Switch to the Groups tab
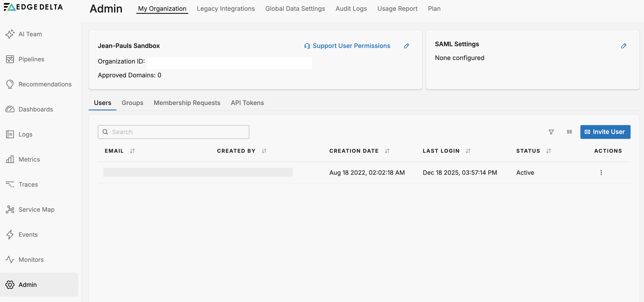Screen dimensions: 644x302 pyautogui.click(x=132, y=103)
